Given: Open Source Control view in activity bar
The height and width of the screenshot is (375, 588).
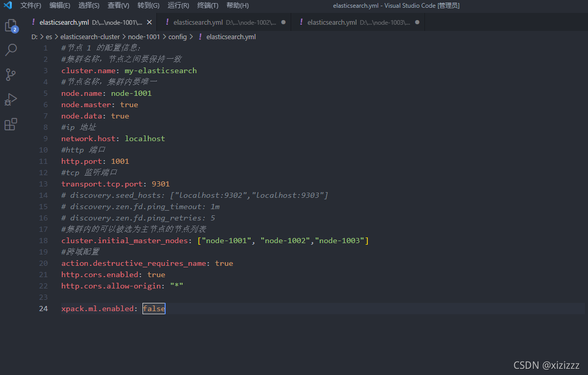Looking at the screenshot, I should point(11,75).
